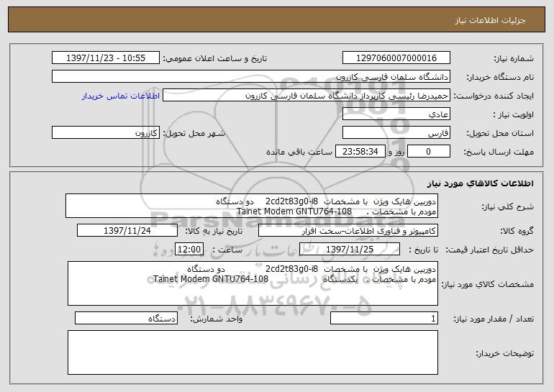Click the label نام دستگاه خریدار
Screen dimensions: 554x392
click(x=500, y=77)
